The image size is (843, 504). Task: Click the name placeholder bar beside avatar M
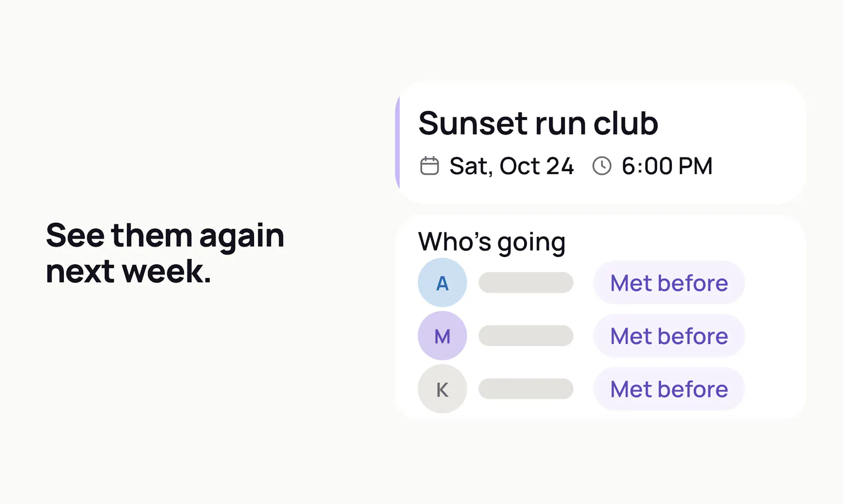pos(526,336)
